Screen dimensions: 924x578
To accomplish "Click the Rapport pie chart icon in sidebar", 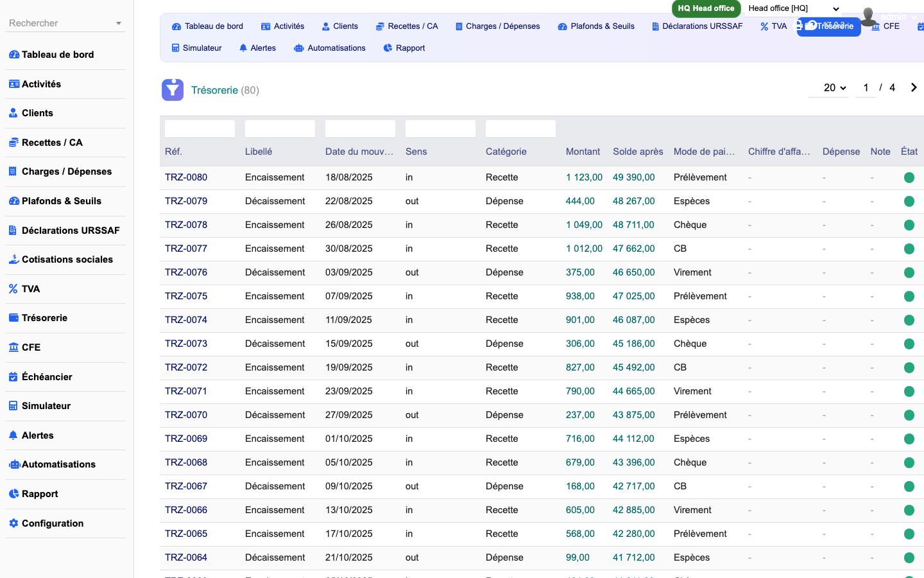I will click(x=14, y=494).
